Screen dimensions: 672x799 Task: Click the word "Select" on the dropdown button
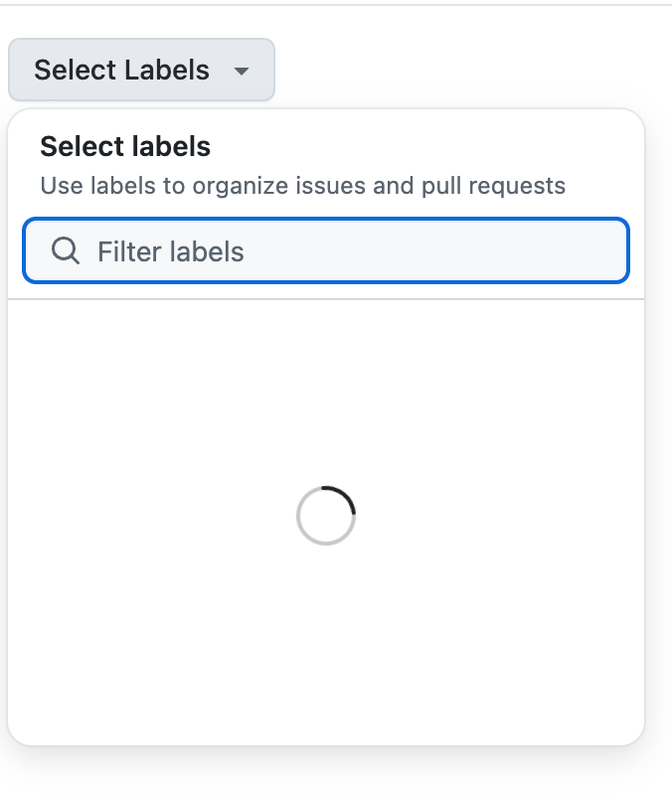(73, 71)
